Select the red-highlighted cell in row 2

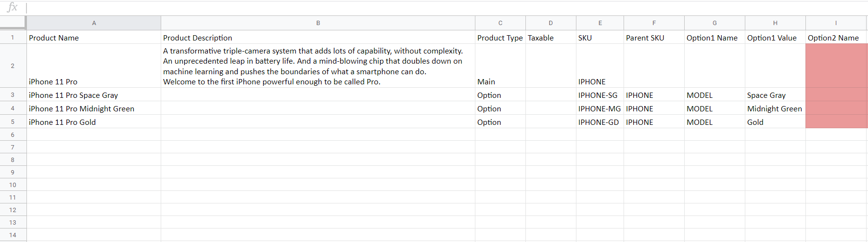tap(836, 66)
